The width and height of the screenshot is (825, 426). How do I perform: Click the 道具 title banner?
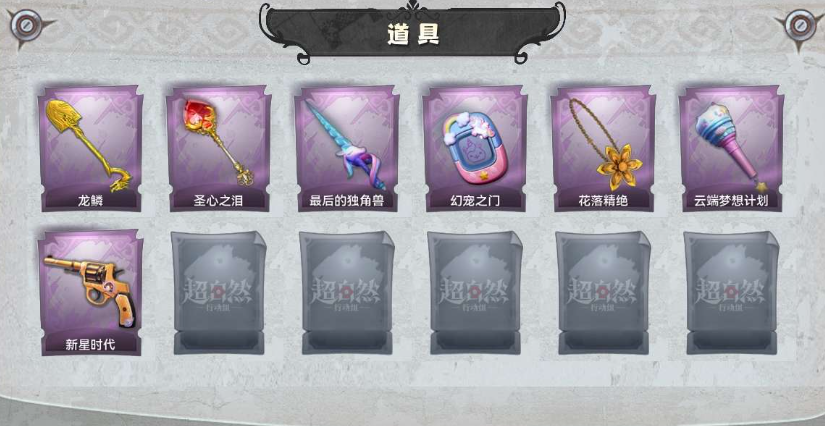click(x=412, y=33)
